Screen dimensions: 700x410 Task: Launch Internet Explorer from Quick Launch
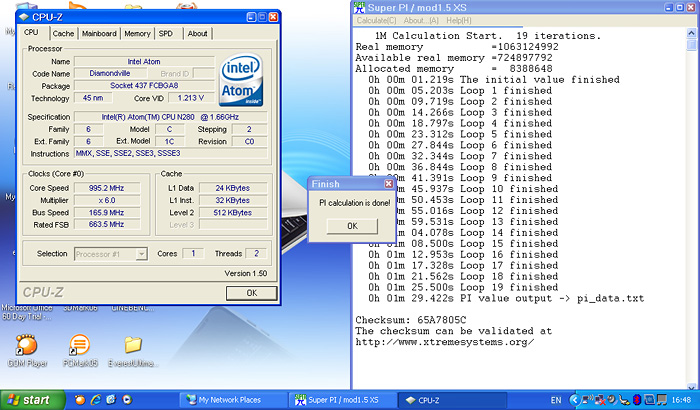pos(96,400)
